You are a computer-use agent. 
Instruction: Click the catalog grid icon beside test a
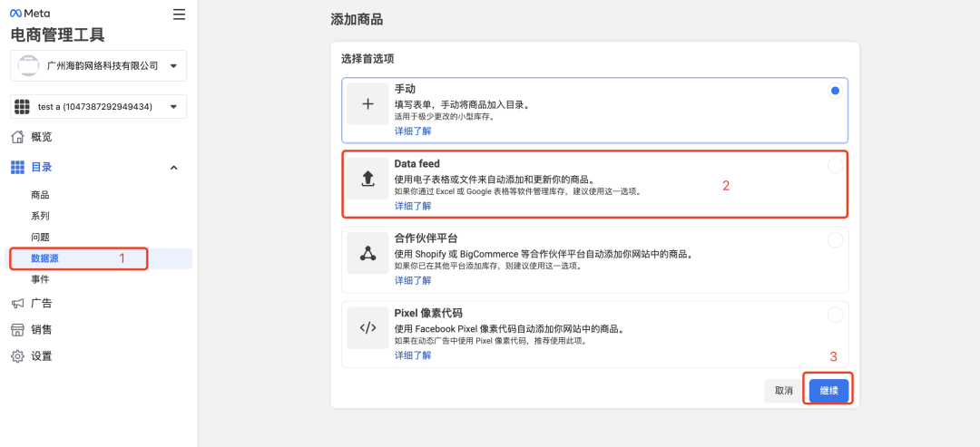(x=23, y=107)
